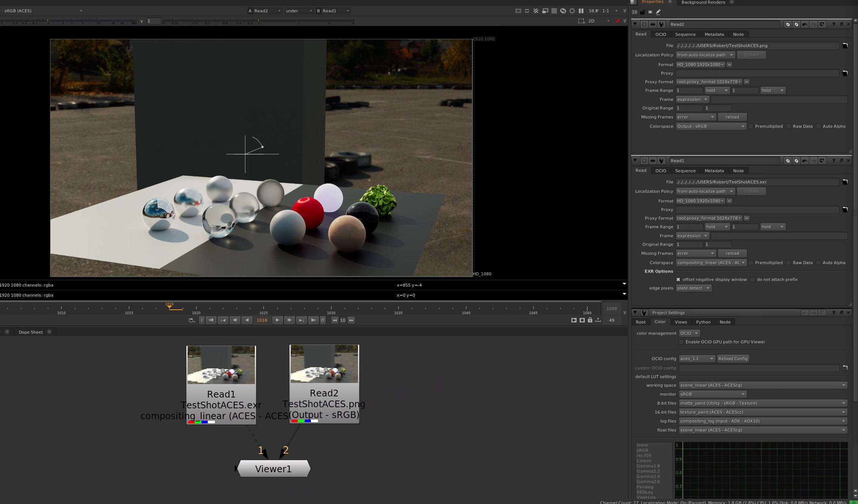Image resolution: width=858 pixels, height=504 pixels.
Task: Click the pencil edit icon in Properties
Action: (x=658, y=12)
